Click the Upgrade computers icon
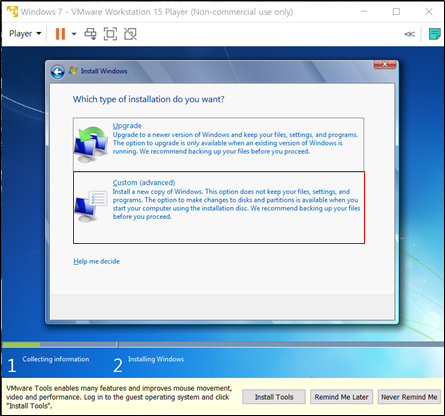This screenshot has width=445, height=416. pos(91,144)
